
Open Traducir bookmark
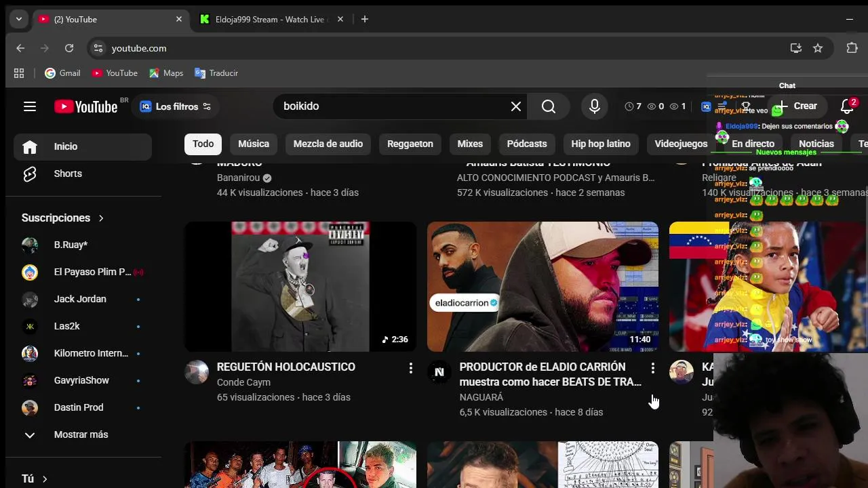point(216,73)
